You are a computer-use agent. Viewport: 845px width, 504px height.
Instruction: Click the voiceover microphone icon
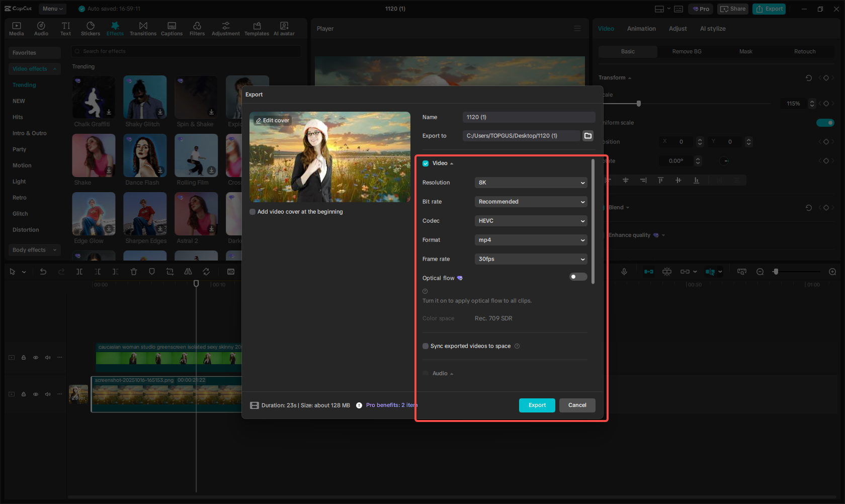click(x=624, y=272)
